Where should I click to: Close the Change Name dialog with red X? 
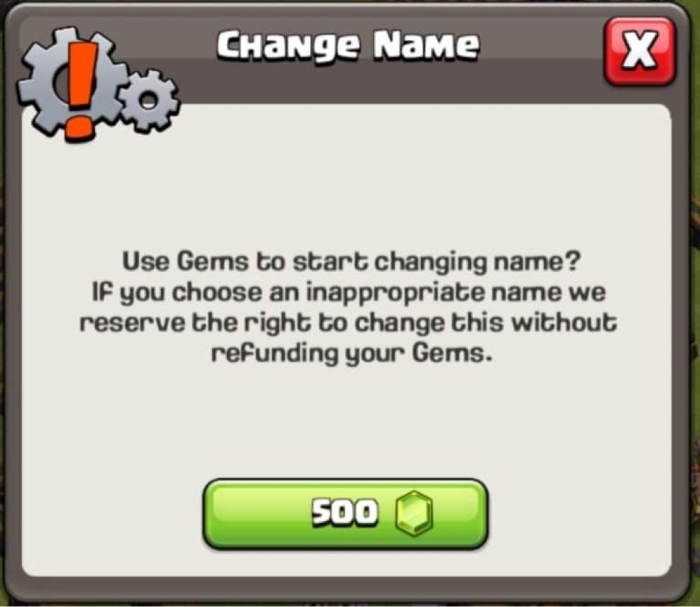639,51
